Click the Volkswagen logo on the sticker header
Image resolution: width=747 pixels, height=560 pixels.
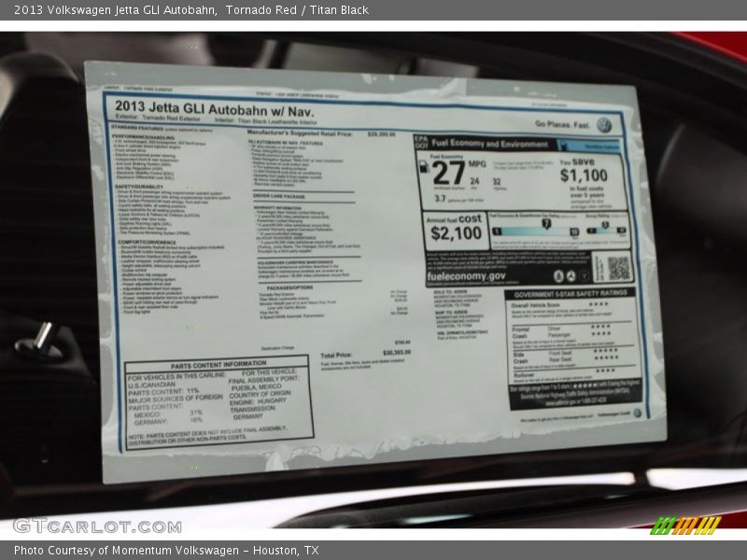click(x=604, y=124)
